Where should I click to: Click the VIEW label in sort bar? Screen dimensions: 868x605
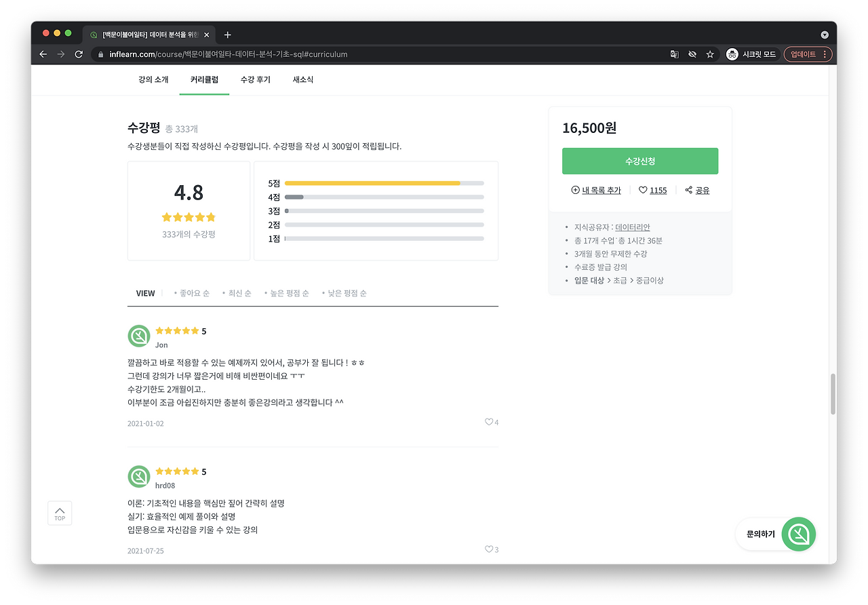[x=145, y=293]
